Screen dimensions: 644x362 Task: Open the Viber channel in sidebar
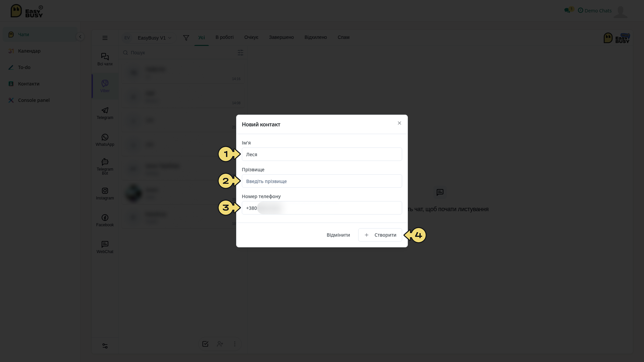tap(105, 86)
